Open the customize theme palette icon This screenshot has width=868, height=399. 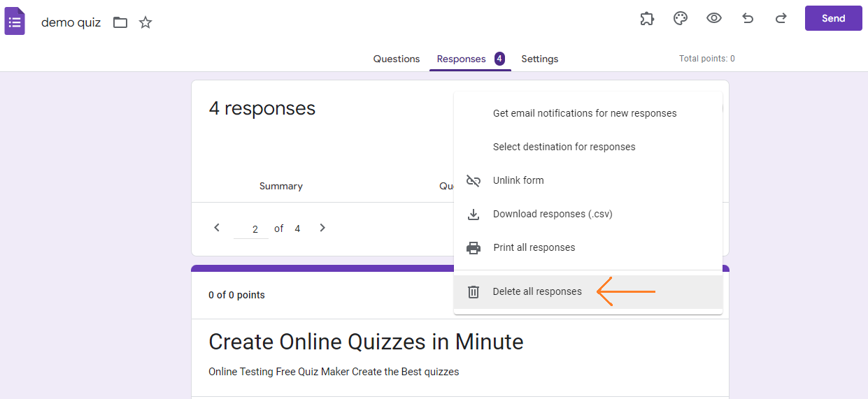(681, 19)
